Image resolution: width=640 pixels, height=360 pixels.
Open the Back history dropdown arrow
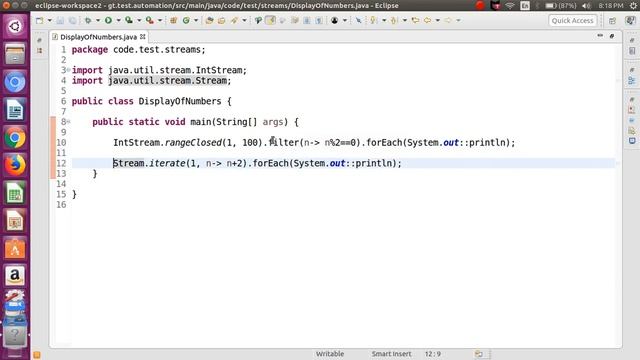tap(438, 20)
